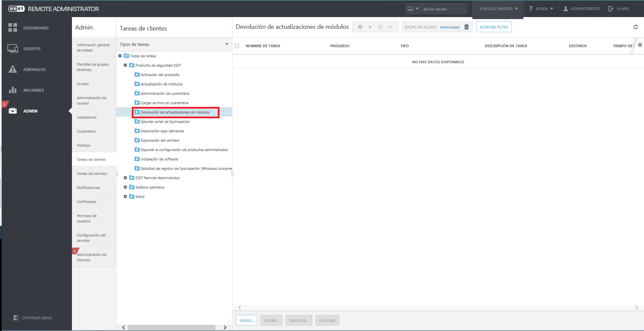Click folder icon of Todas las tareas
This screenshot has height=331, width=644.
[126, 56]
